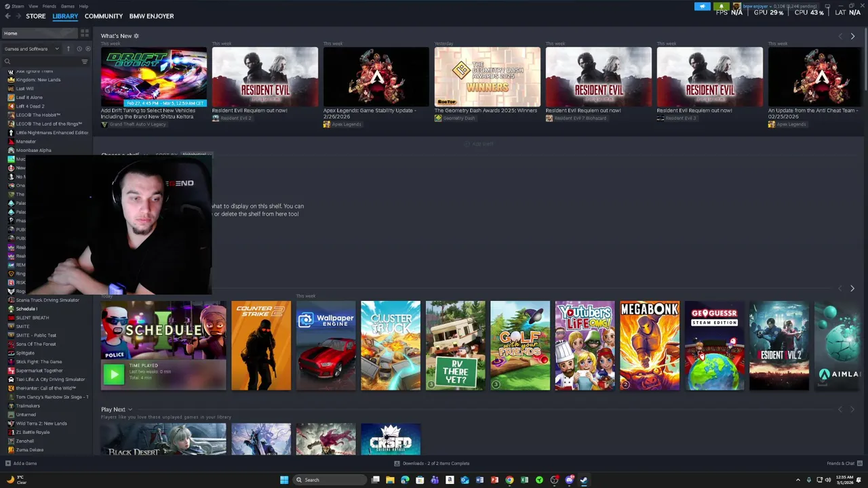Open Megabonk game cover
This screenshot has width=868, height=488.
pos(650,346)
